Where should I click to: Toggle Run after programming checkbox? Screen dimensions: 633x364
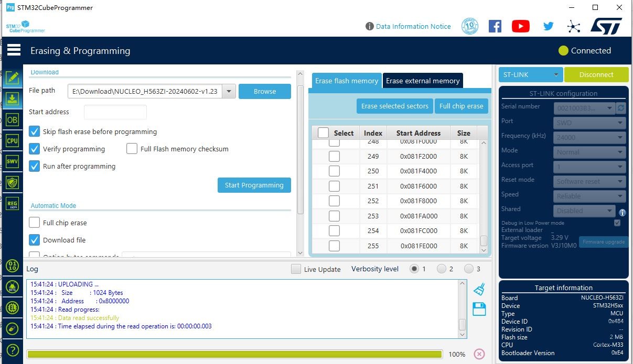tap(34, 166)
